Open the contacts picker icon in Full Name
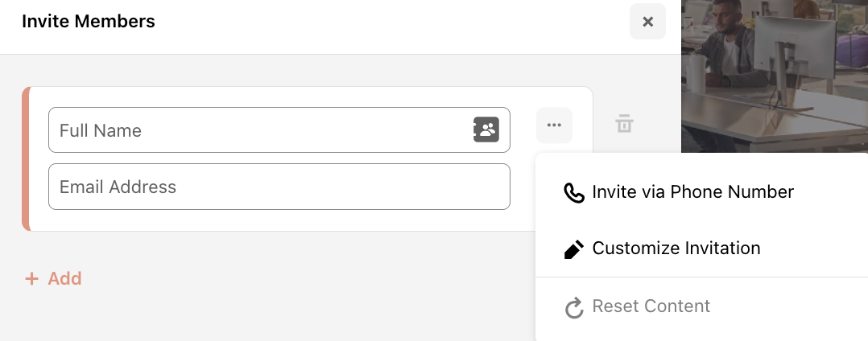 [486, 129]
